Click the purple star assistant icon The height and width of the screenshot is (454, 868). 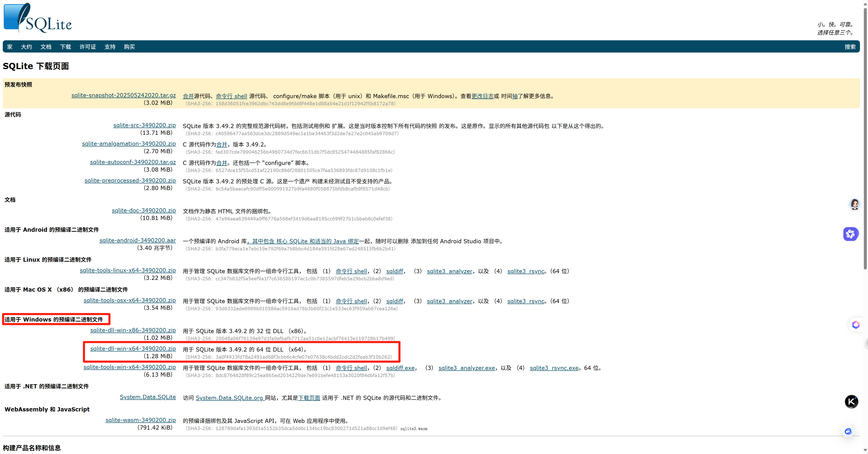pos(850,234)
